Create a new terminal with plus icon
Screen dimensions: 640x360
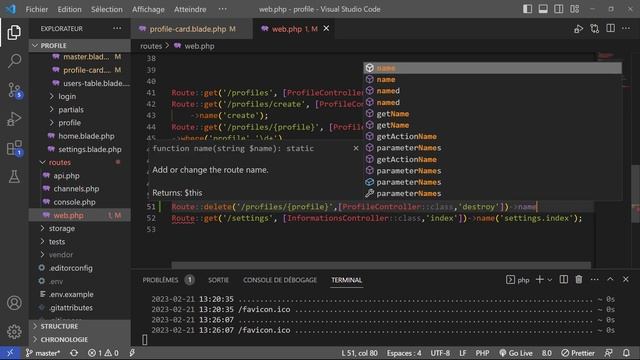coord(540,280)
